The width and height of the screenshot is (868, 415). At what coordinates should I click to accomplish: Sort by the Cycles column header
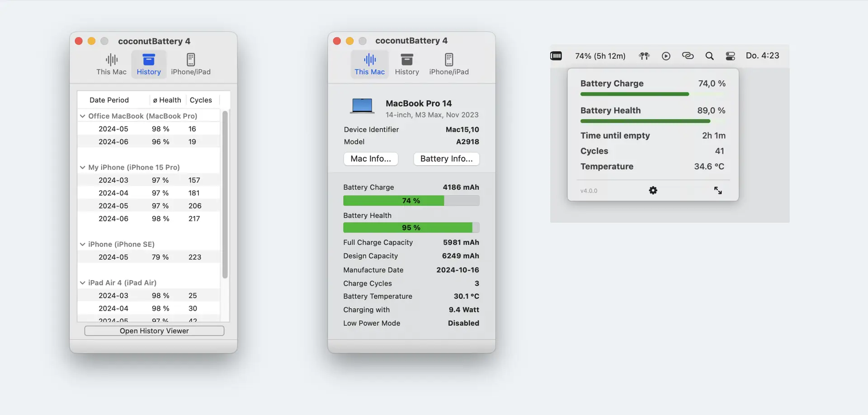click(201, 100)
